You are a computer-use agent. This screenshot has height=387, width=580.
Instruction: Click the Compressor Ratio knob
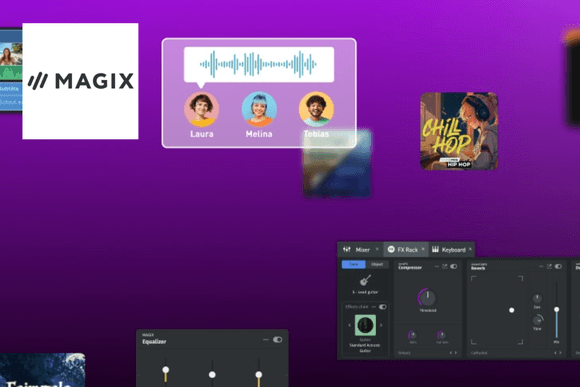point(412,335)
